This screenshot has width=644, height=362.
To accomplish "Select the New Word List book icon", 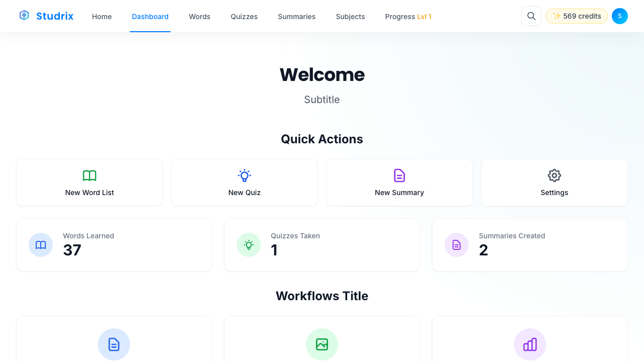I will click(x=90, y=175).
